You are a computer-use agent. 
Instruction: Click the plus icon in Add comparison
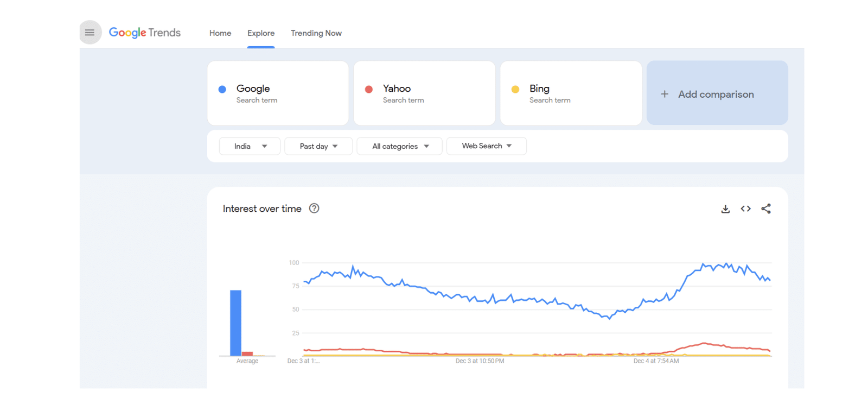[665, 94]
